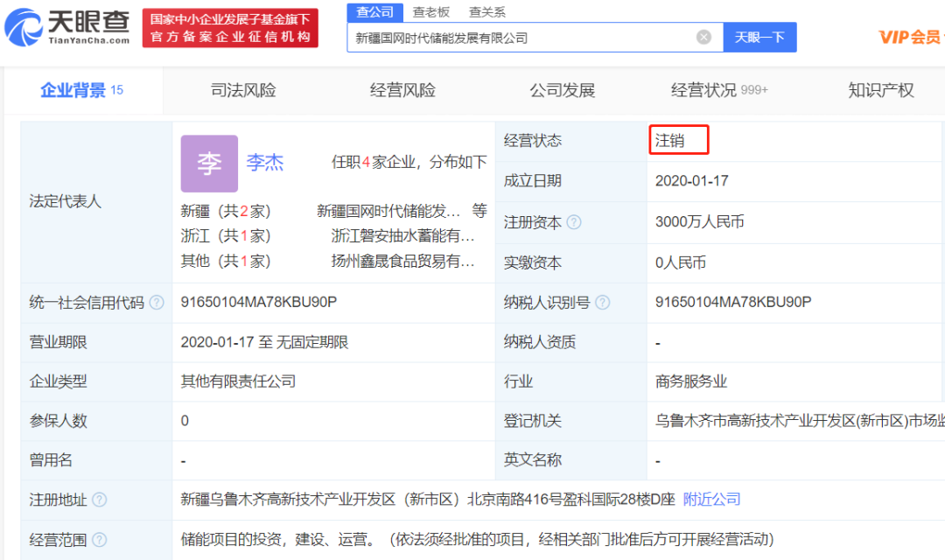945x560 pixels.
Task: Click the help icon next to 经营范围
Action: [100, 540]
